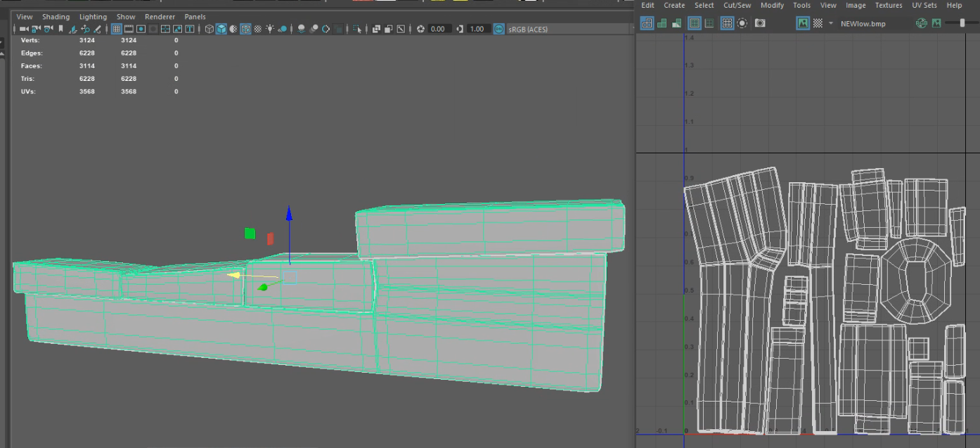Toggle wireframe on shaded display
The height and width of the screenshot is (448, 980).
point(245,29)
